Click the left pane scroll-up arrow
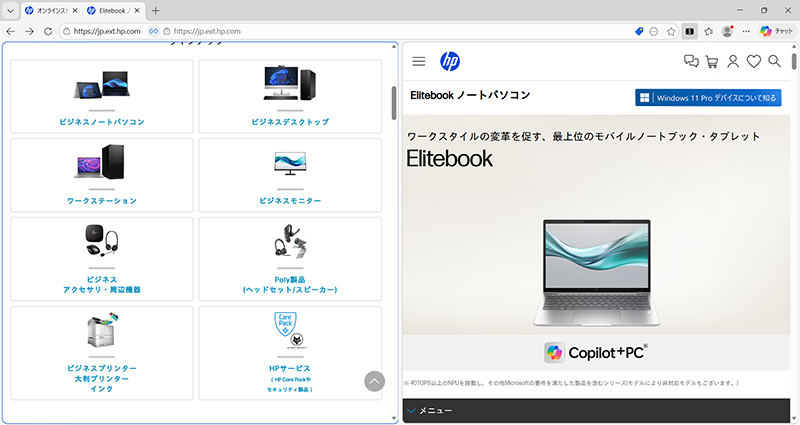 tap(394, 46)
